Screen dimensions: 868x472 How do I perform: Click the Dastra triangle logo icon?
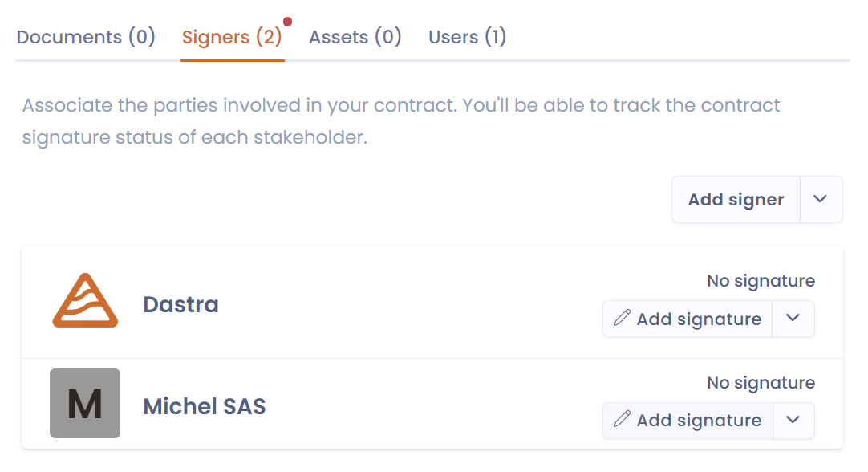click(85, 301)
